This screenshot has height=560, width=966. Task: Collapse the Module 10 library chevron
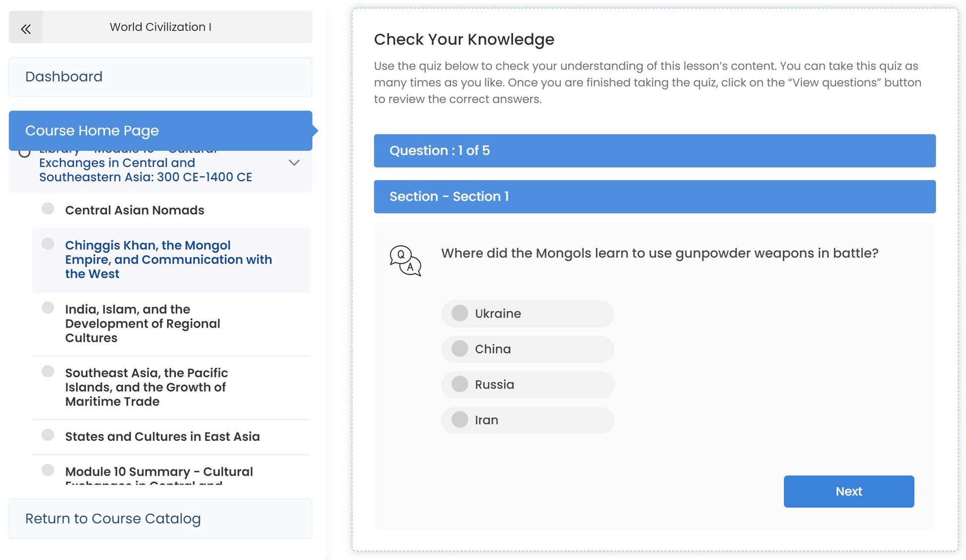pyautogui.click(x=294, y=163)
